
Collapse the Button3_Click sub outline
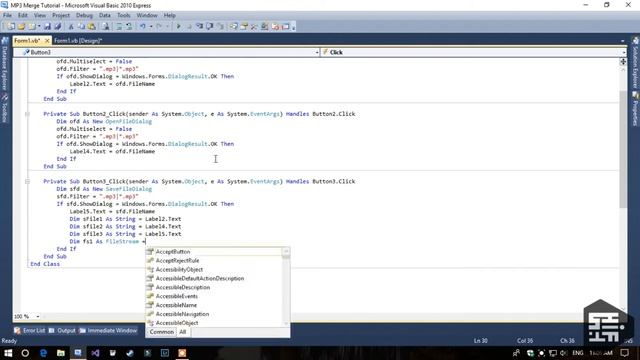click(x=27, y=181)
